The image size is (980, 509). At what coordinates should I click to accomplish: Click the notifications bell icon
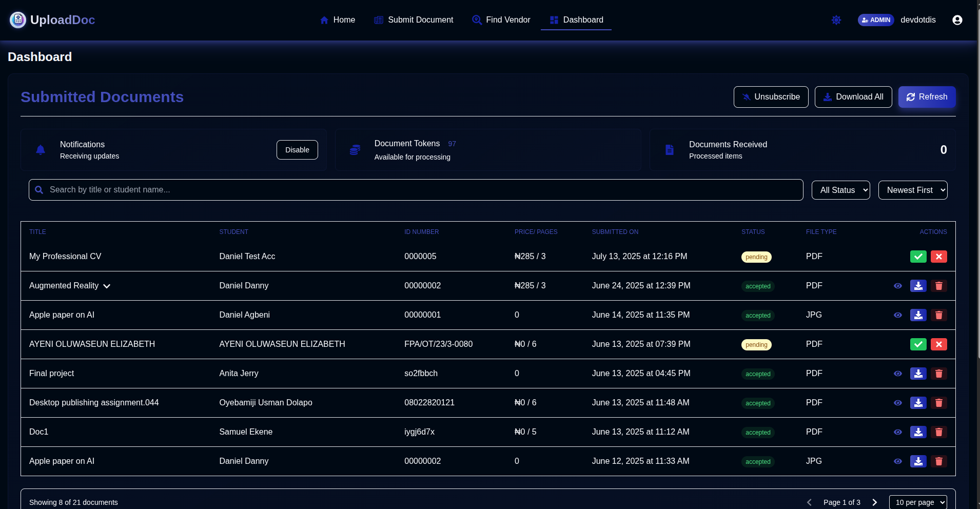point(41,150)
